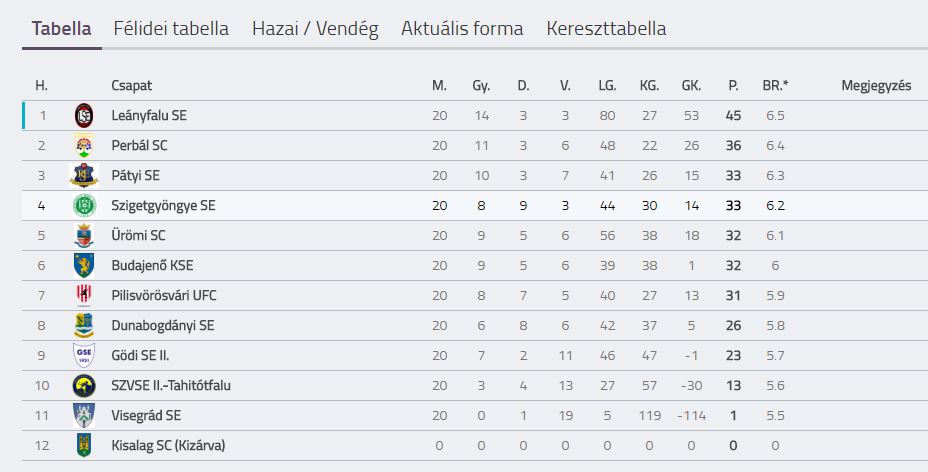Select the Aktuális forma tab

tap(462, 28)
